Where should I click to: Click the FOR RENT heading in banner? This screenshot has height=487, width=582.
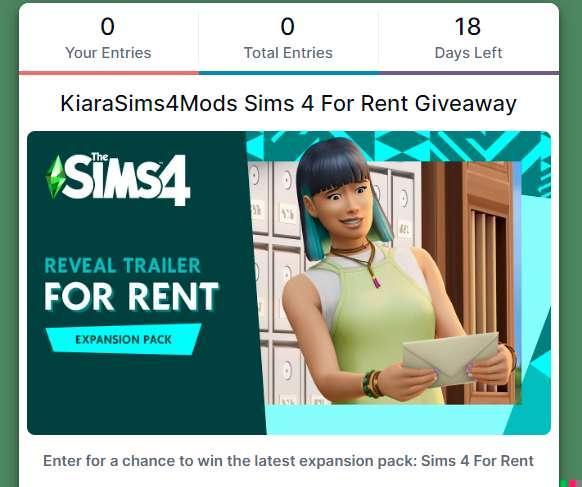pos(131,296)
